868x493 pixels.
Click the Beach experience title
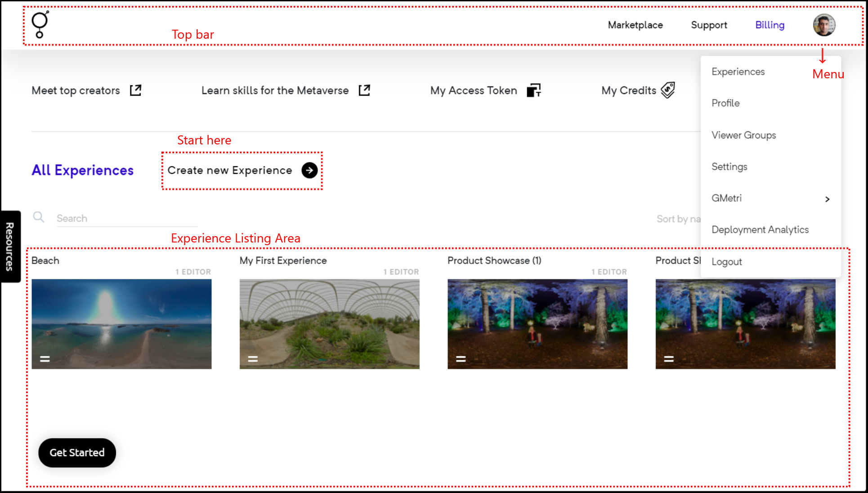pos(45,260)
